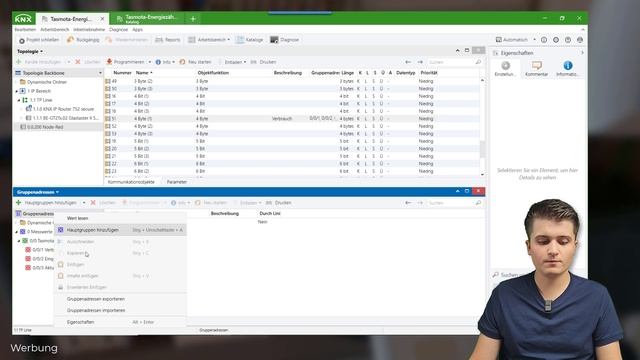
Task: Click the Programmieren download icon in Topologie toolbar
Action: click(109, 62)
